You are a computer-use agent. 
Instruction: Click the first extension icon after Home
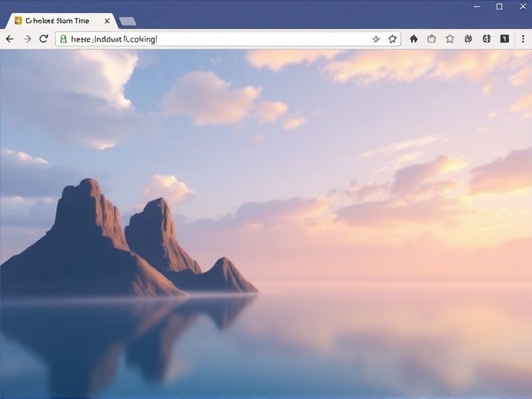pos(432,39)
